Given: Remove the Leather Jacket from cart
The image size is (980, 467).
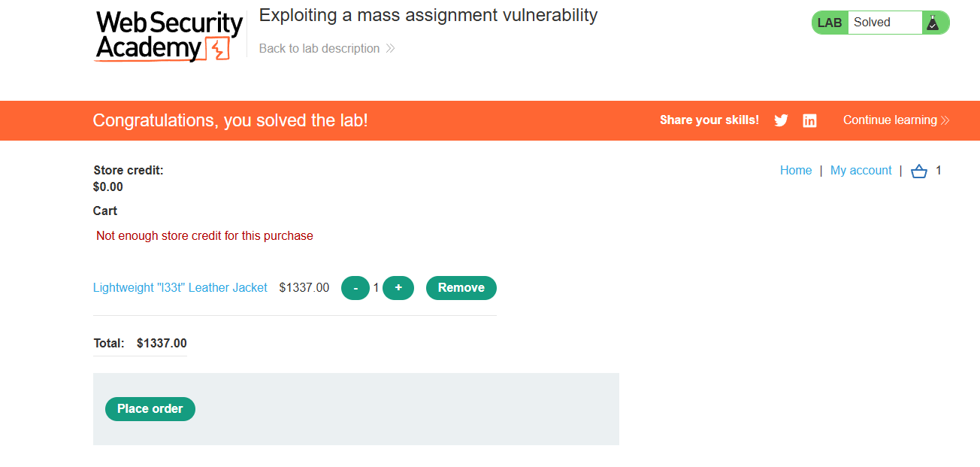Looking at the screenshot, I should tap(461, 288).
